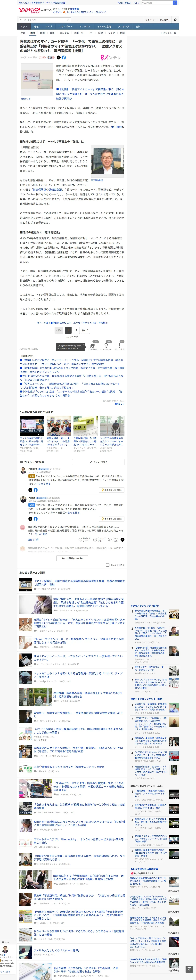196x980 pixels.
Task: Open マイページ link
Action: [x=150, y=20]
